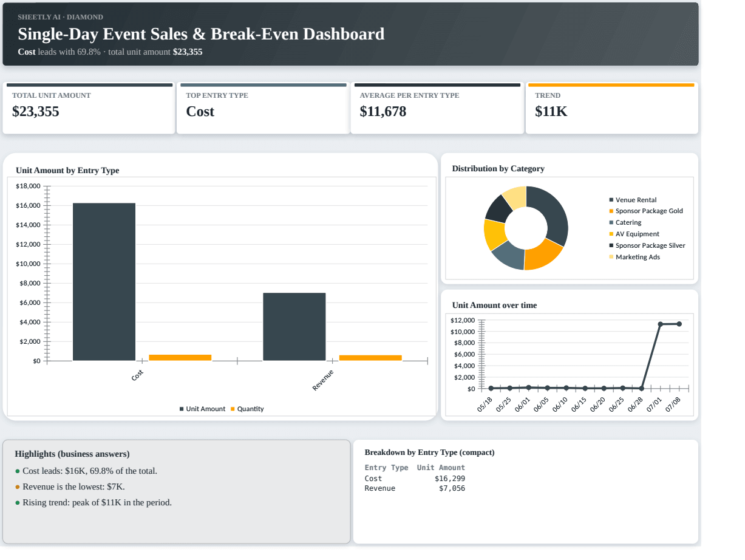Click the Sponsor Package Silver legend swatch
Screen dimensions: 745x560
[611, 245]
